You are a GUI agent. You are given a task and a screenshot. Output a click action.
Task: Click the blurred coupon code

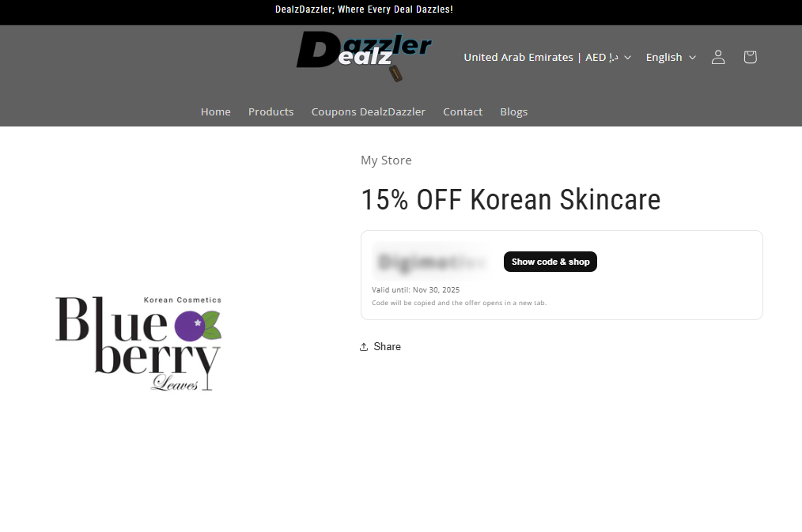tap(431, 262)
